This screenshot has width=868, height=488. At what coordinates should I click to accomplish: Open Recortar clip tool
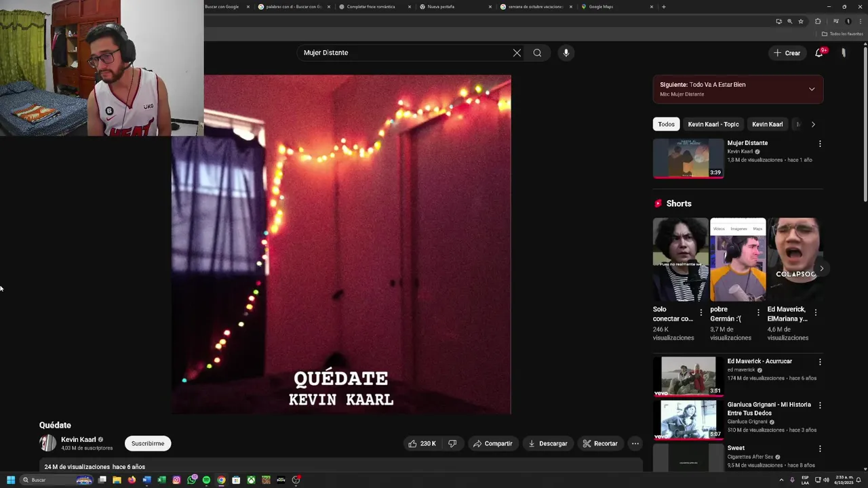tap(600, 443)
